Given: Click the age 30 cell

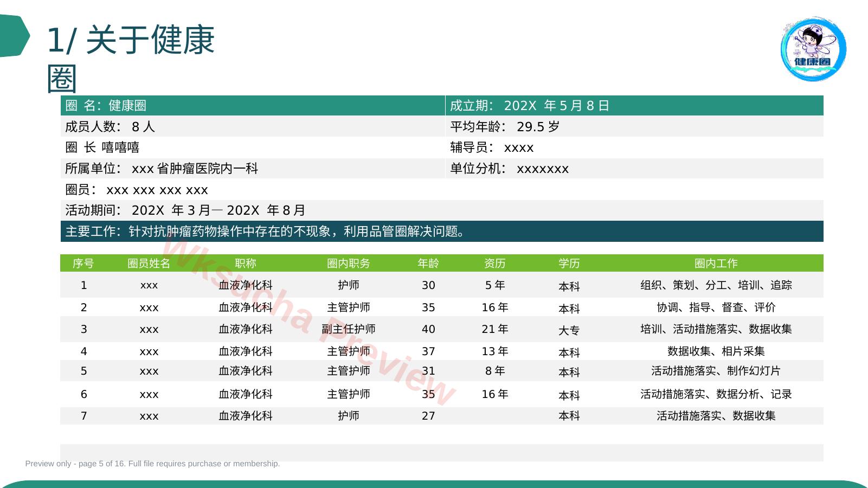Looking at the screenshot, I should pyautogui.click(x=428, y=285).
